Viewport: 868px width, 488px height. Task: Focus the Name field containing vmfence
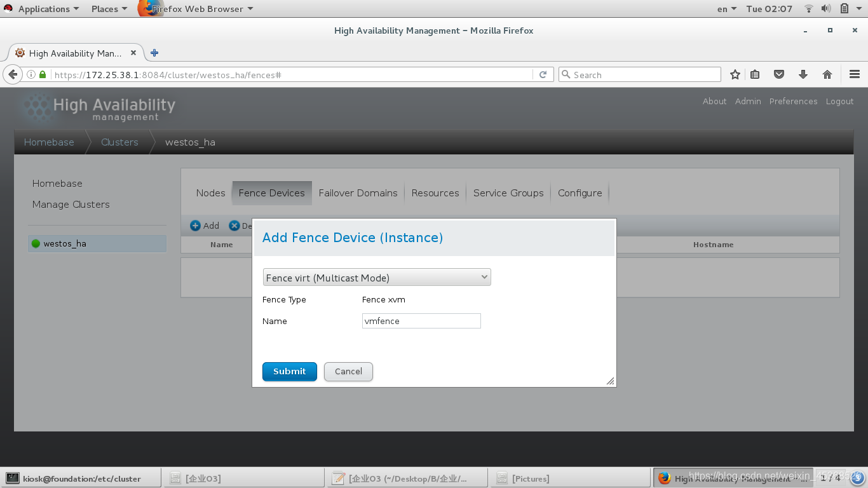(421, 321)
